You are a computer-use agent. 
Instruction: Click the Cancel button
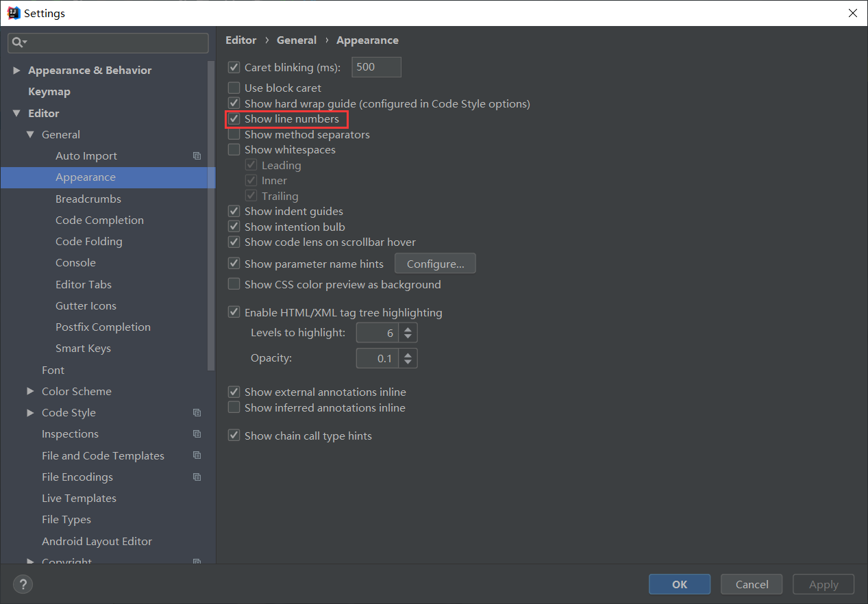coord(752,584)
